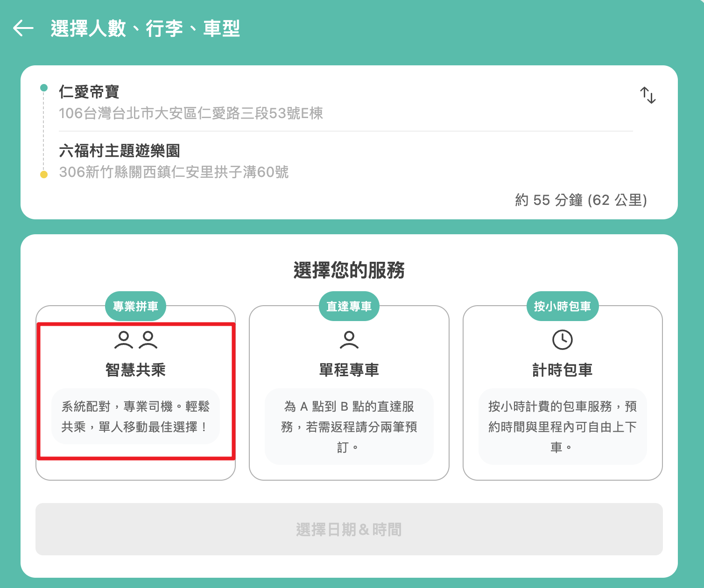Click the green origin dot marker

click(44, 87)
